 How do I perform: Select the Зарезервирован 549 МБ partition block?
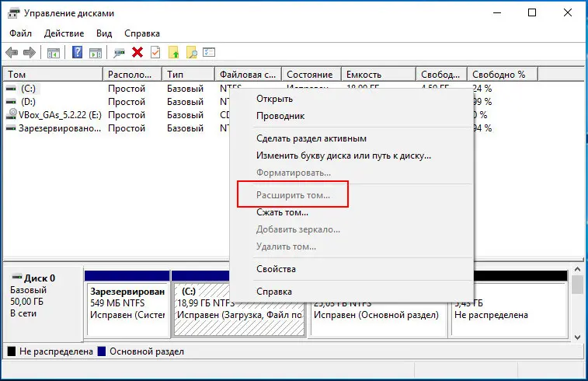coord(127,310)
